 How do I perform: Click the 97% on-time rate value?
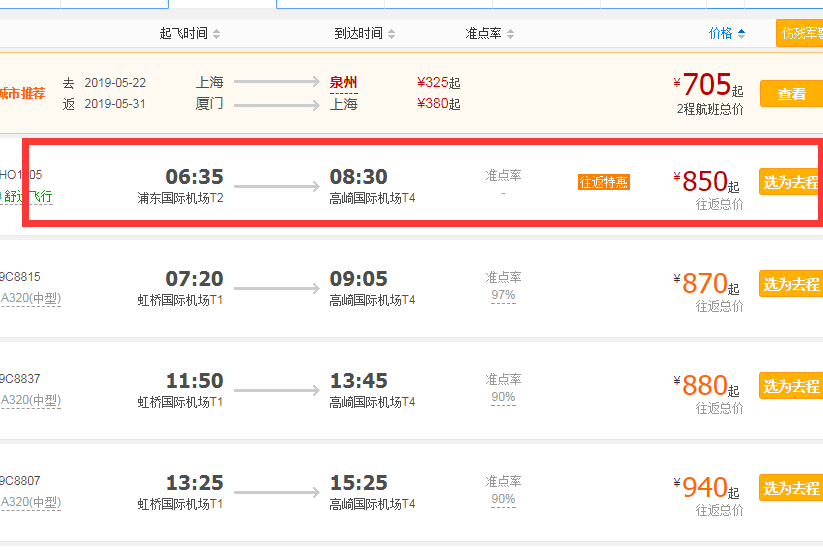503,296
